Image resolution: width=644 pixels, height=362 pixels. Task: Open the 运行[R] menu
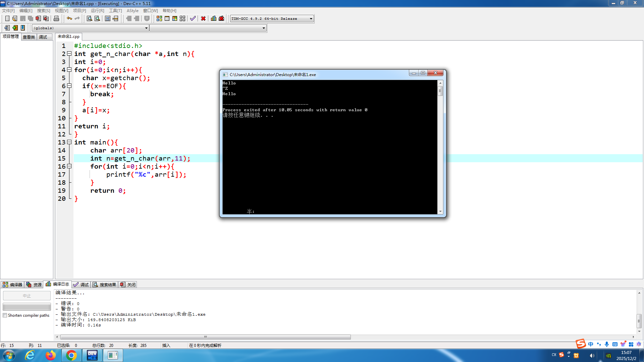point(97,11)
